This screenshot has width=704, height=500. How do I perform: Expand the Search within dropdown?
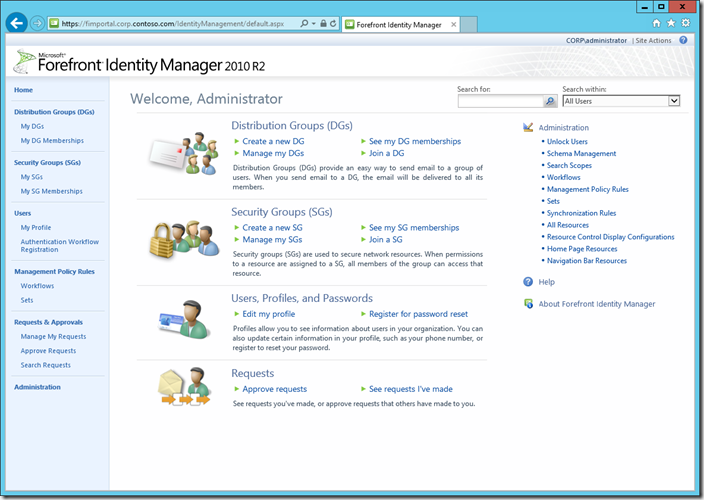pyautogui.click(x=674, y=101)
